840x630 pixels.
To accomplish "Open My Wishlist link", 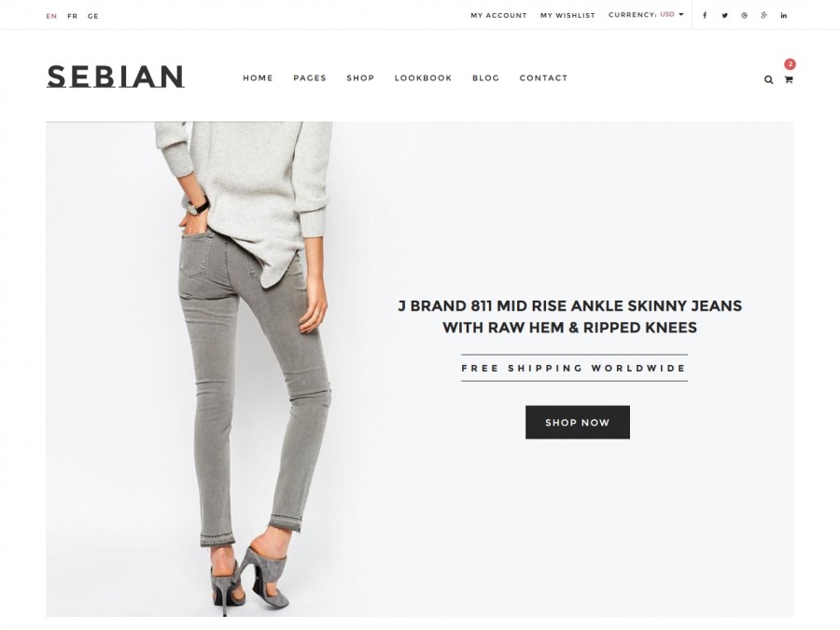I will tap(567, 16).
